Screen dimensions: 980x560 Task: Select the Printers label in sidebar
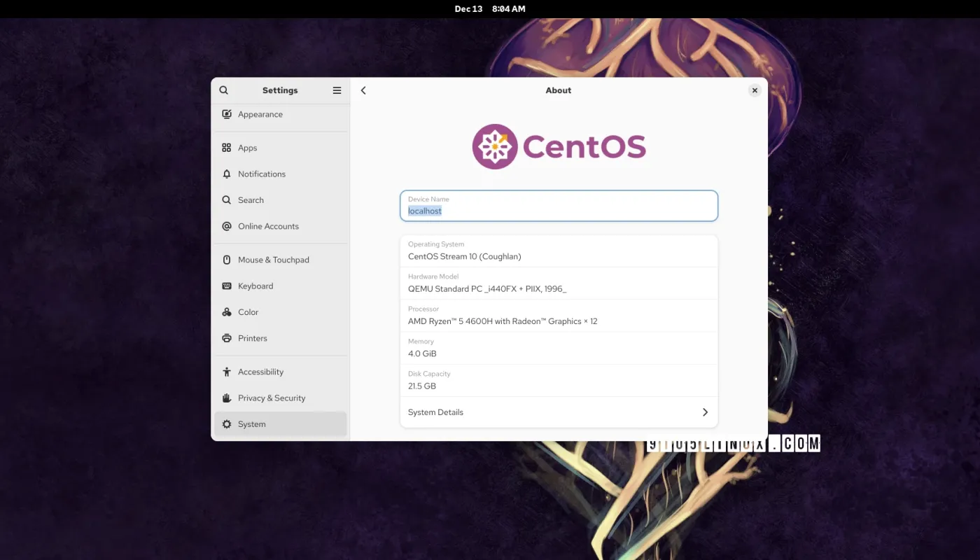click(x=253, y=338)
